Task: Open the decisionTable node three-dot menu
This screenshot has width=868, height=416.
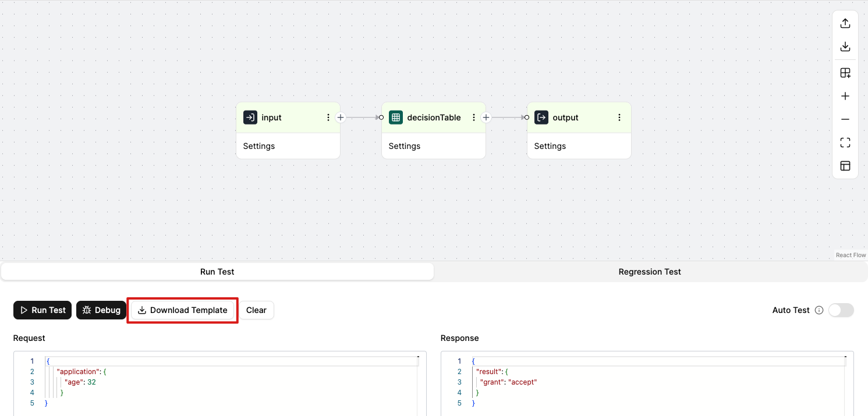Action: (474, 118)
